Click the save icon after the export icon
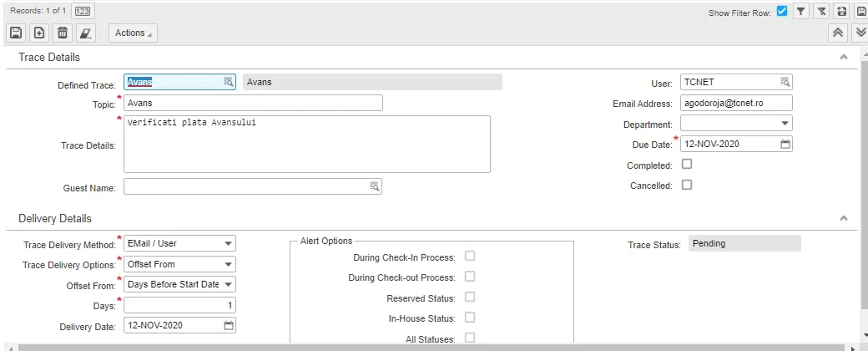The height and width of the screenshot is (351, 868). point(861,12)
